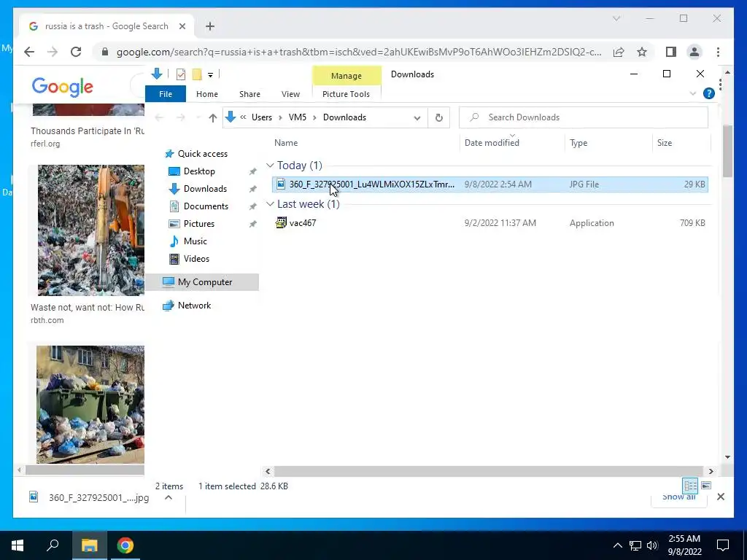Screen dimensions: 747x560
Task: Select Pictures in navigation pane
Action: [x=198, y=224]
